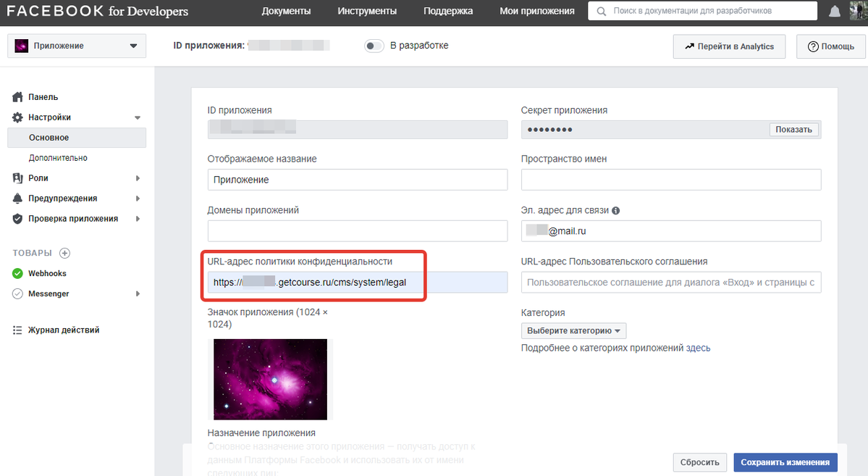Click Показать to reveal app secret
The height and width of the screenshot is (476, 868).
coord(794,130)
